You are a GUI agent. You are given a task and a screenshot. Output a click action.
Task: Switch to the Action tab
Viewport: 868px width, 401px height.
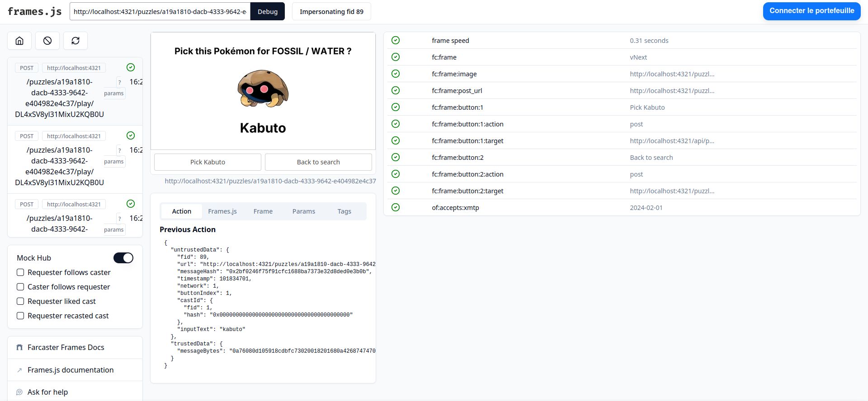tap(182, 211)
